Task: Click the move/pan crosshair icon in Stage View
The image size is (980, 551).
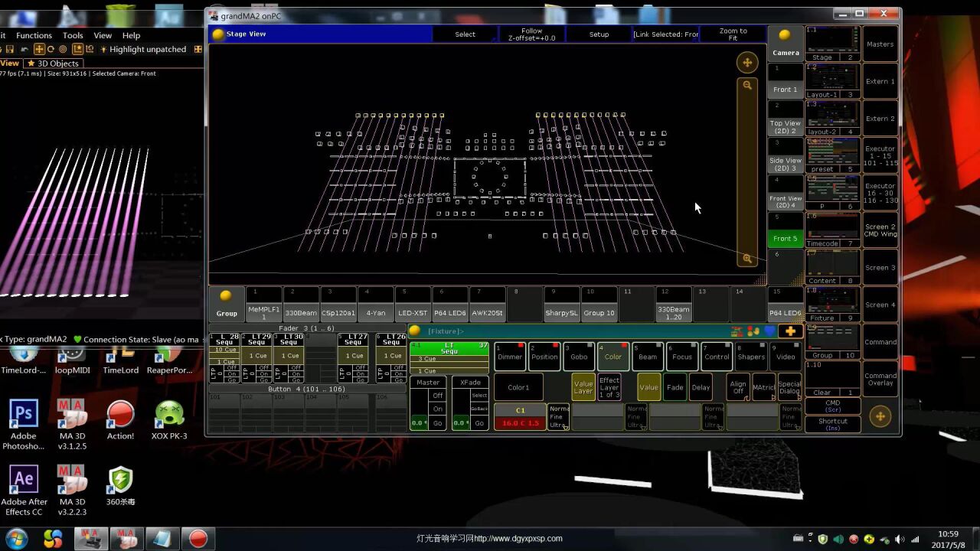Action: tap(747, 63)
